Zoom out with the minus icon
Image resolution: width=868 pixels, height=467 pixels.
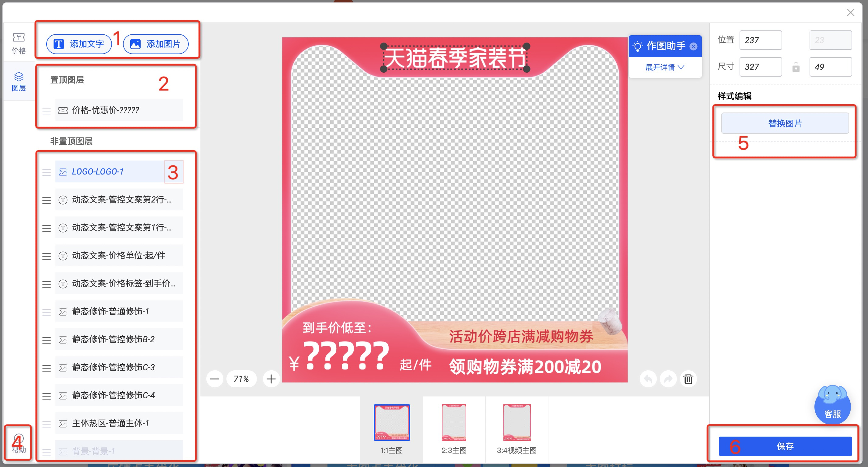click(215, 379)
